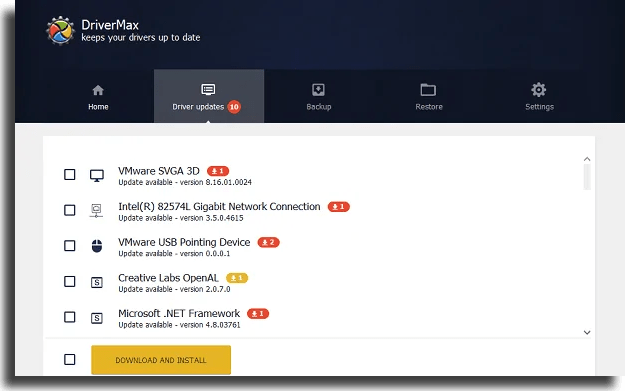Click the mouse icon for VMware USB Pointing Device
This screenshot has width=625, height=391.
click(x=97, y=246)
